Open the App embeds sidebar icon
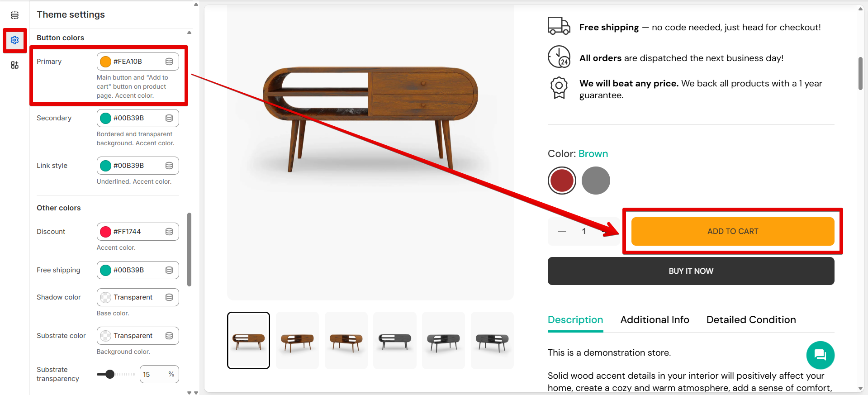 point(14,65)
